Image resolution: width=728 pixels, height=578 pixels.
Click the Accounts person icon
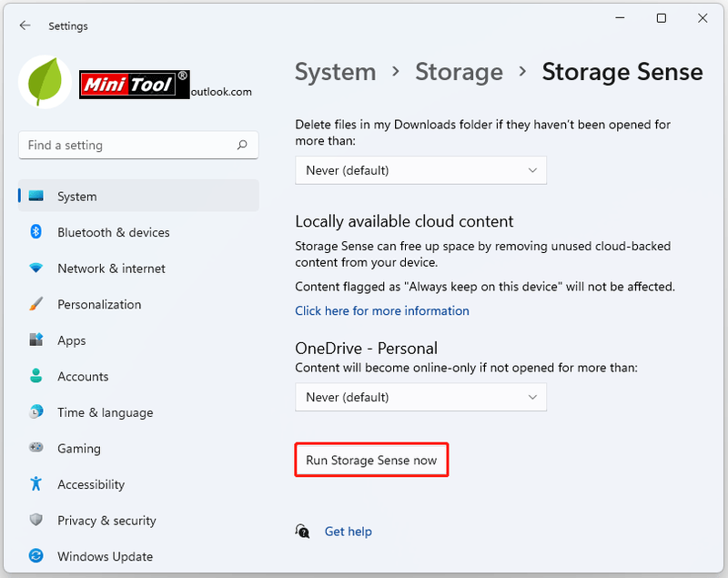tap(35, 376)
